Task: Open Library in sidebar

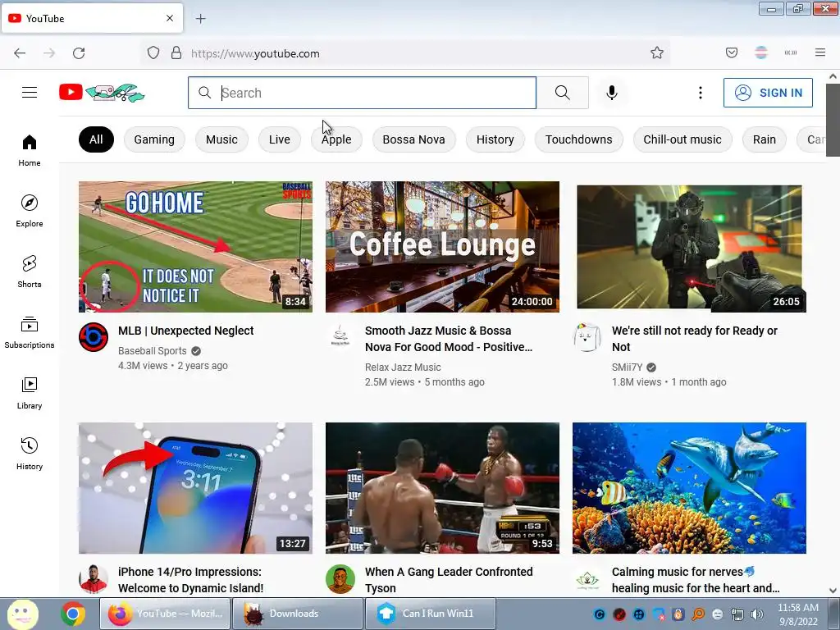Action: pos(30,393)
